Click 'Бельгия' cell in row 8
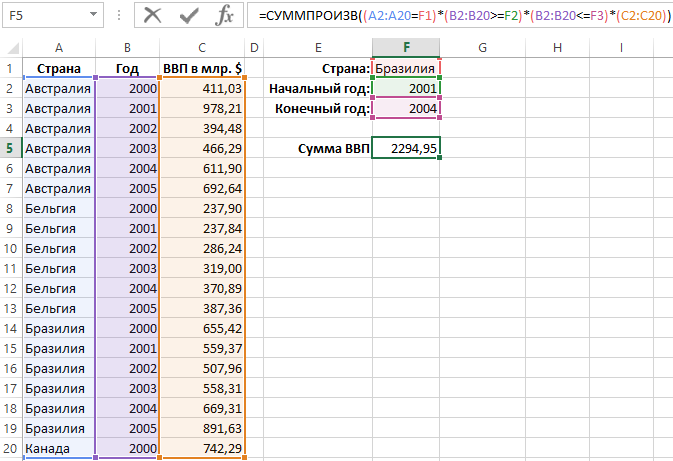Image resolution: width=673 pixels, height=461 pixels. (59, 209)
